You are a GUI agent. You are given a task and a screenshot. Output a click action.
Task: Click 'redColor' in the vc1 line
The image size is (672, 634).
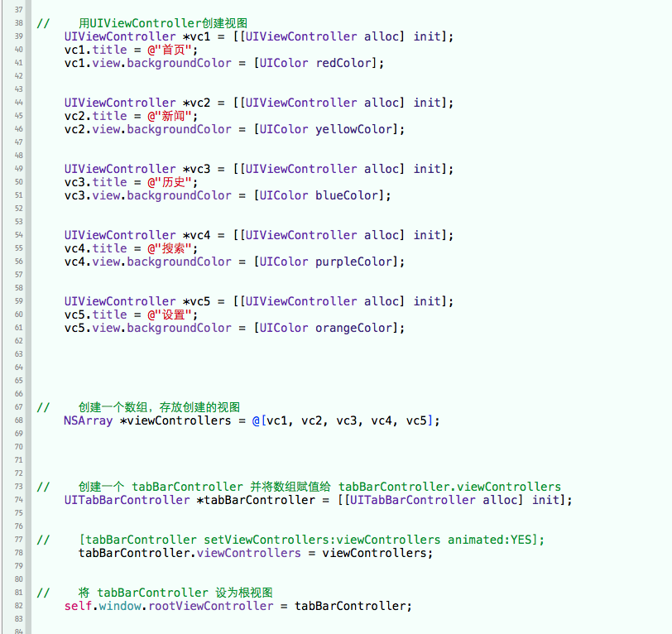343,63
